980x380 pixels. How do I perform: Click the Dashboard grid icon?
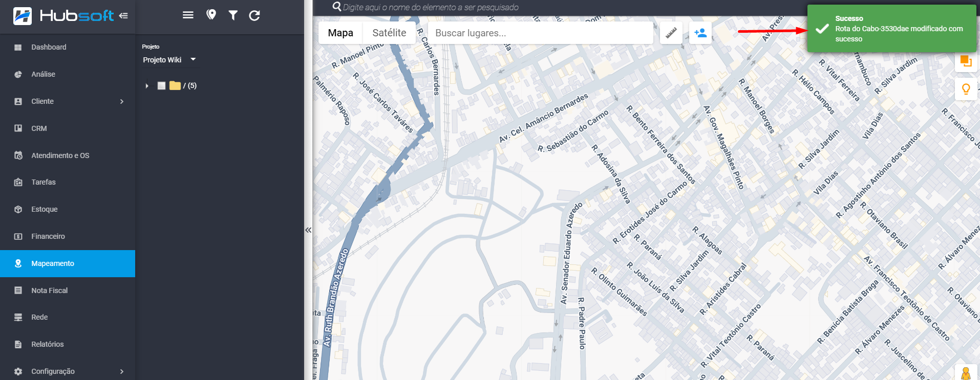[18, 47]
